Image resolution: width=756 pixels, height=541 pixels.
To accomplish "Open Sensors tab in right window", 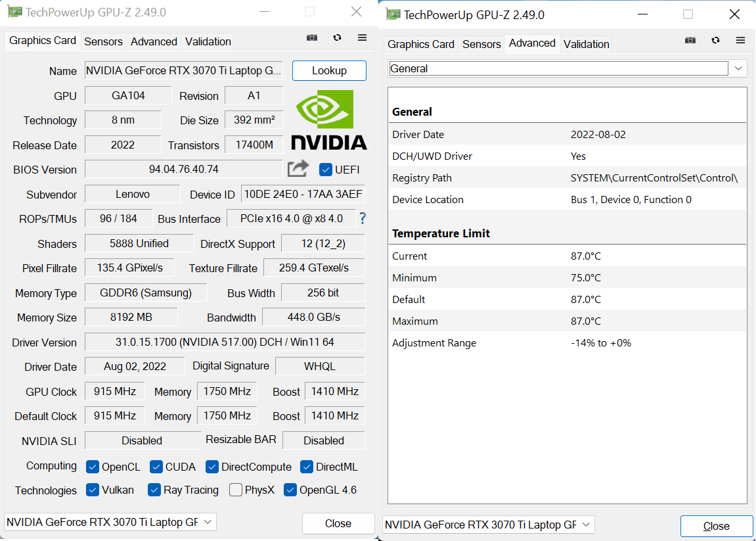I will 481,44.
